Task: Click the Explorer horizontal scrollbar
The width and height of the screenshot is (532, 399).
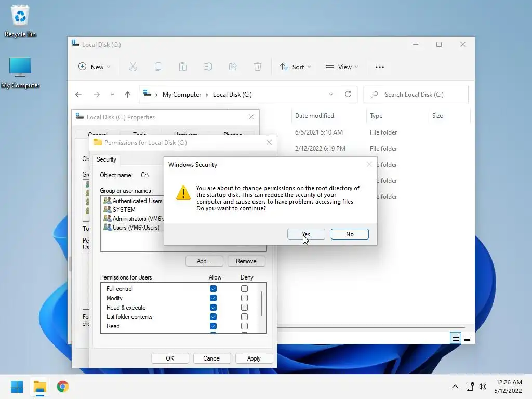Action: (x=370, y=328)
